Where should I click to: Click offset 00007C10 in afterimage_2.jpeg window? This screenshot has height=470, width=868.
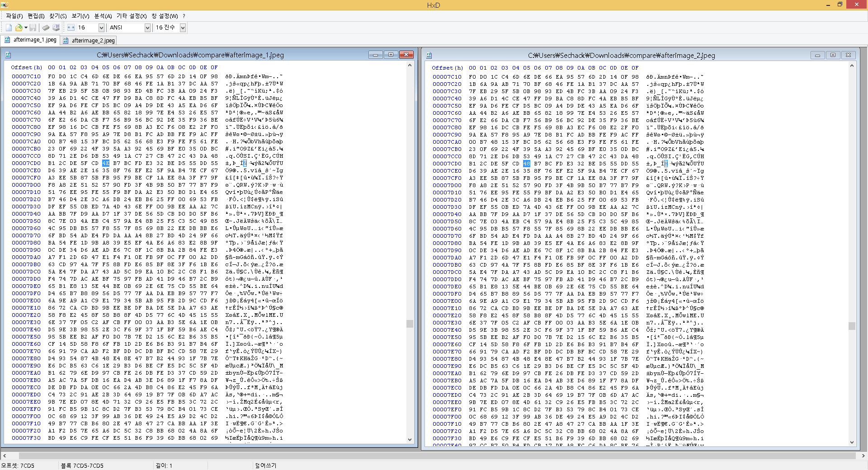pyautogui.click(x=447, y=77)
